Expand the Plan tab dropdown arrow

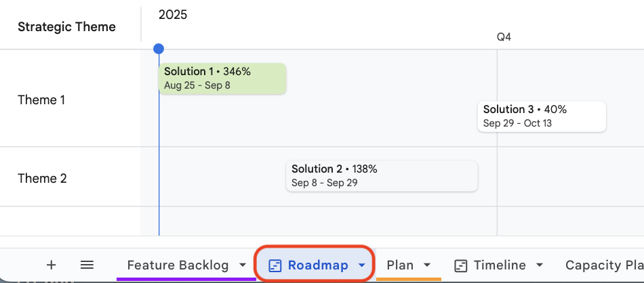[428, 265]
